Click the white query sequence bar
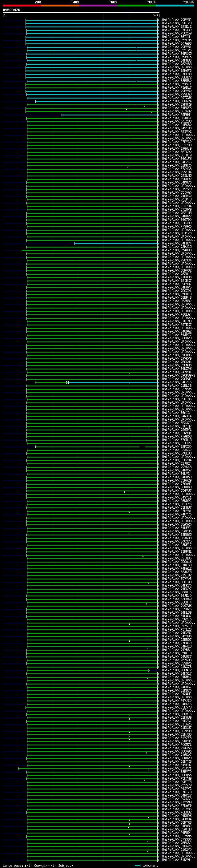Screen dimensions: 197x868 coord(81,12)
